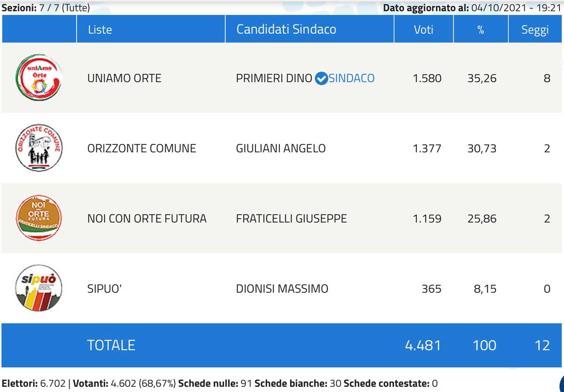Image resolution: width=564 pixels, height=392 pixels.
Task: Click the Liste column header
Action: [100, 29]
